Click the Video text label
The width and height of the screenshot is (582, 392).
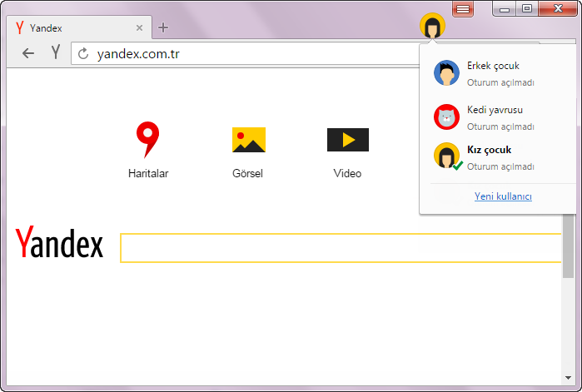347,173
